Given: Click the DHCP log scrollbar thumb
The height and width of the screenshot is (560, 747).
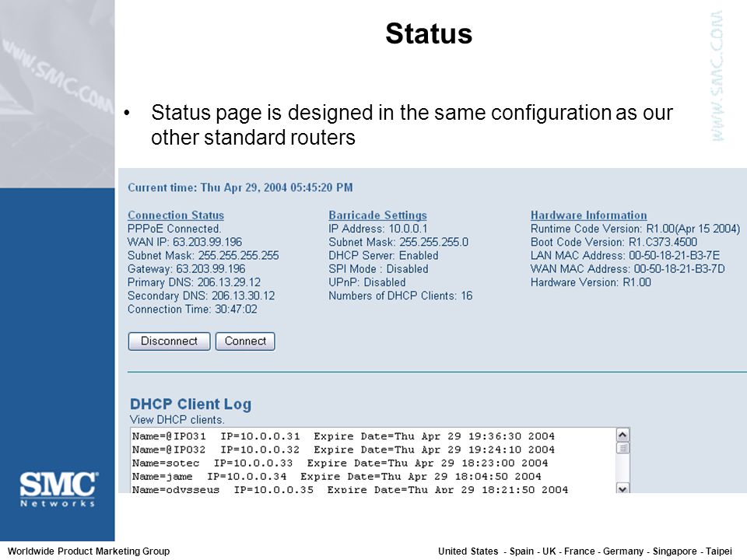Looking at the screenshot, I should click(x=622, y=448).
